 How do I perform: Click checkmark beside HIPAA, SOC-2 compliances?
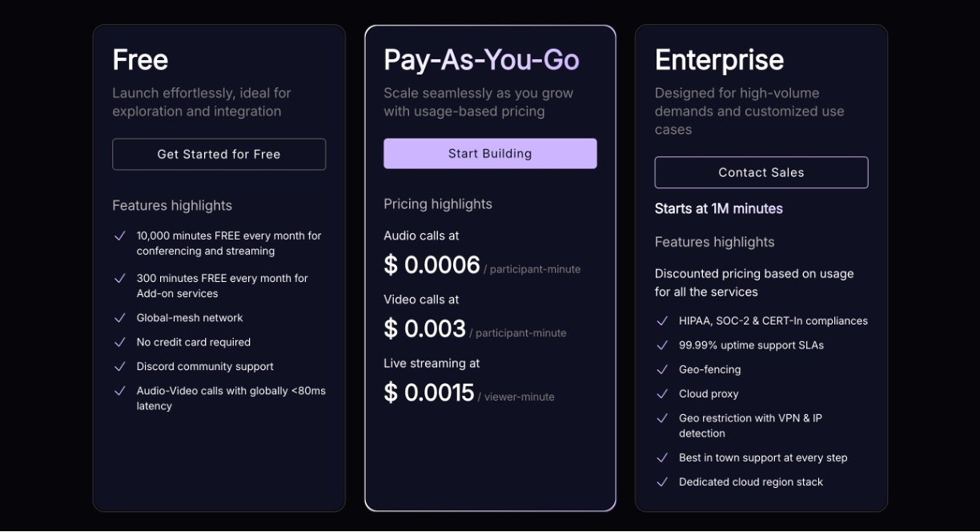pyautogui.click(x=662, y=320)
